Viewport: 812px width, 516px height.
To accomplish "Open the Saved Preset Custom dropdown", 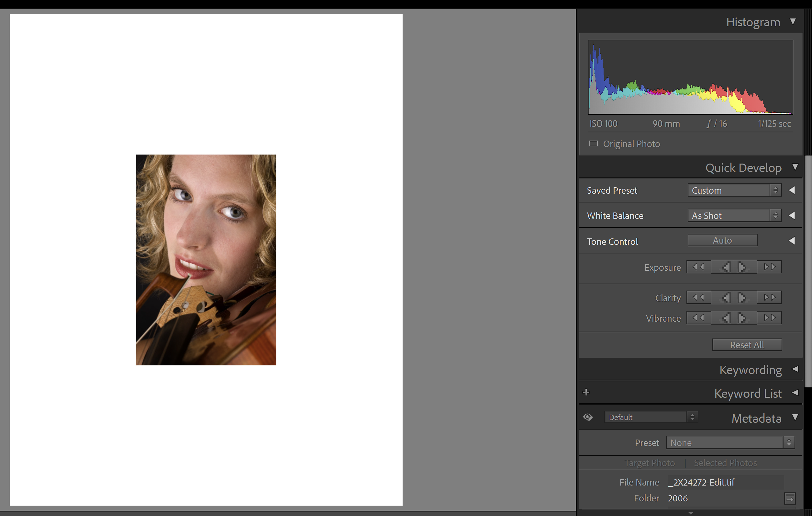I will click(734, 190).
